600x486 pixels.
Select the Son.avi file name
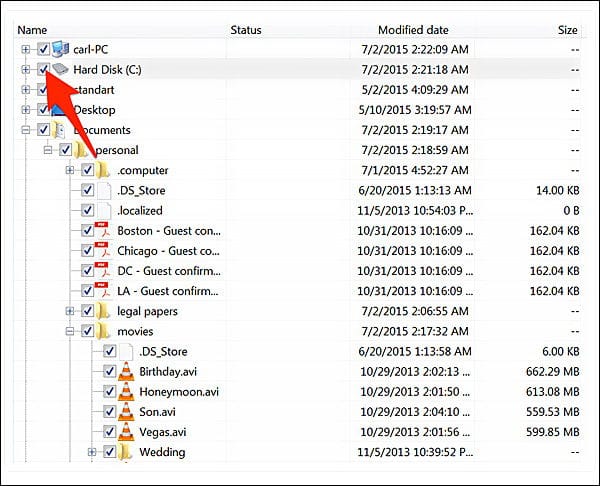point(157,412)
